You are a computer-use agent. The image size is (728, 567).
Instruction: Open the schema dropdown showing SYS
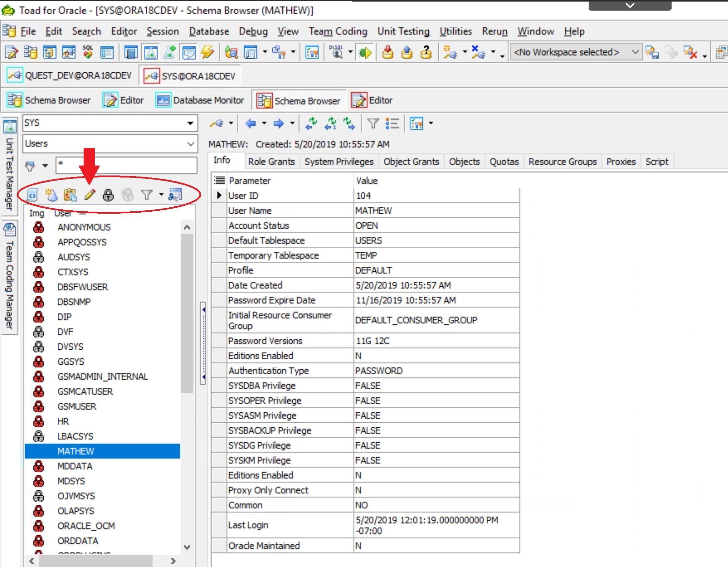click(x=190, y=123)
